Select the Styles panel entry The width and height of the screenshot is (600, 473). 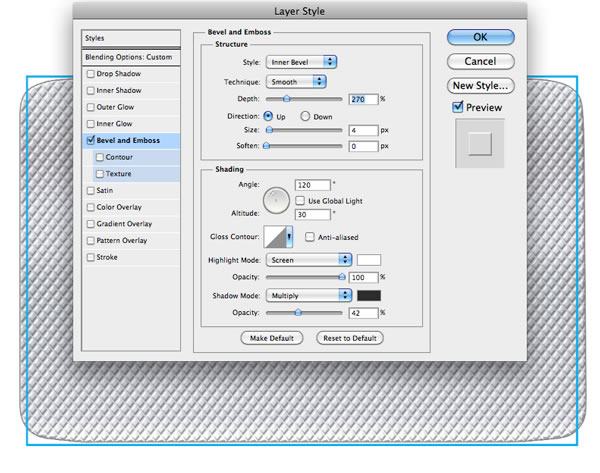[x=131, y=38]
